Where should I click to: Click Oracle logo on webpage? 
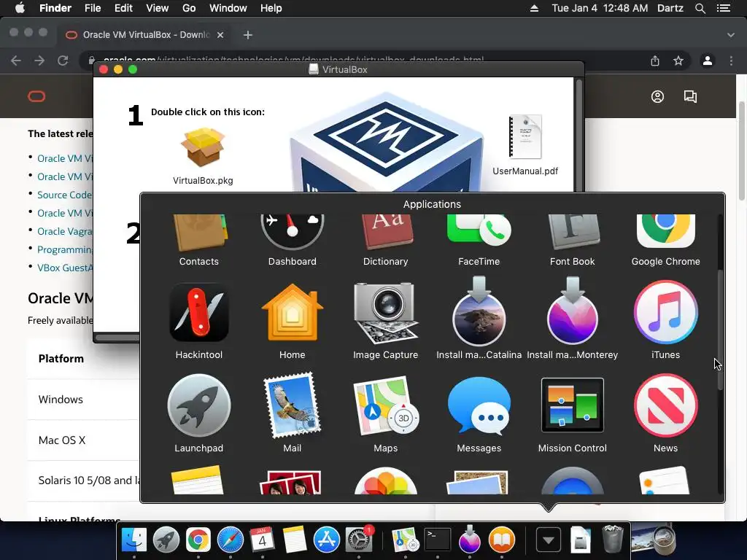click(36, 97)
